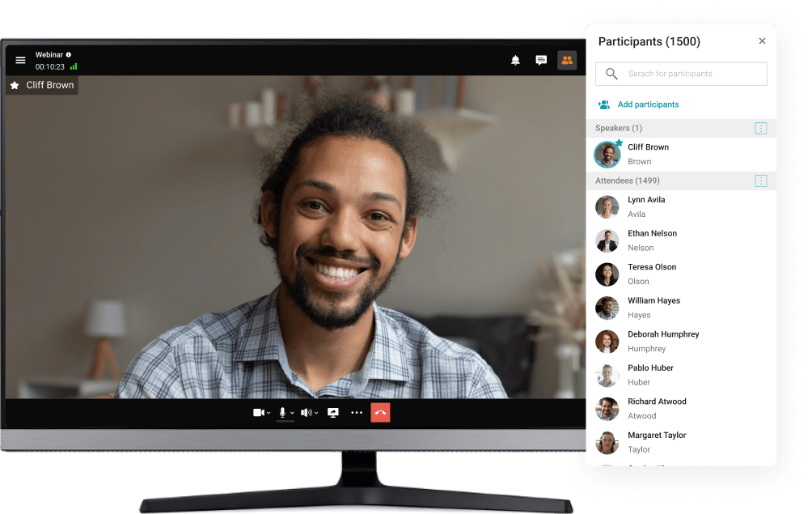Image resolution: width=812 pixels, height=514 pixels.
Task: Hang up with the red end call button
Action: 380,413
